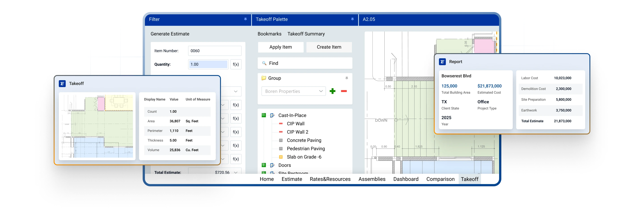Click the green plus add group icon
The width and height of the screenshot is (644, 214).
332,91
